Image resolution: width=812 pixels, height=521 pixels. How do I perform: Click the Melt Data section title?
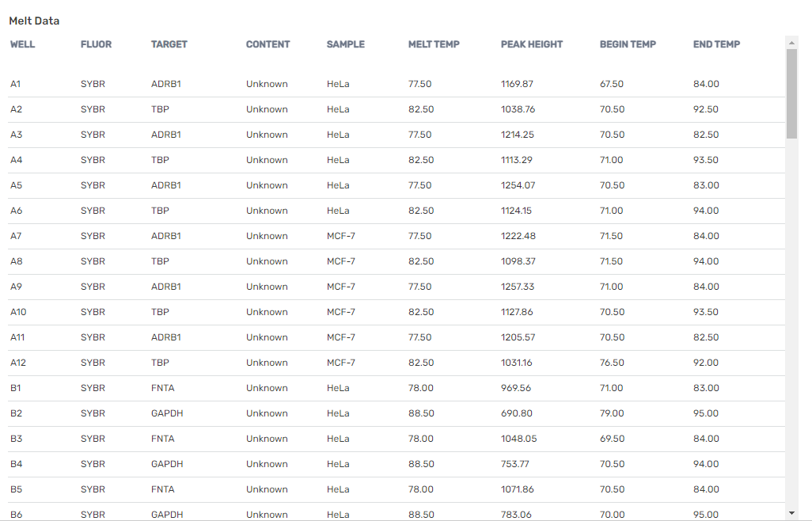(x=34, y=21)
